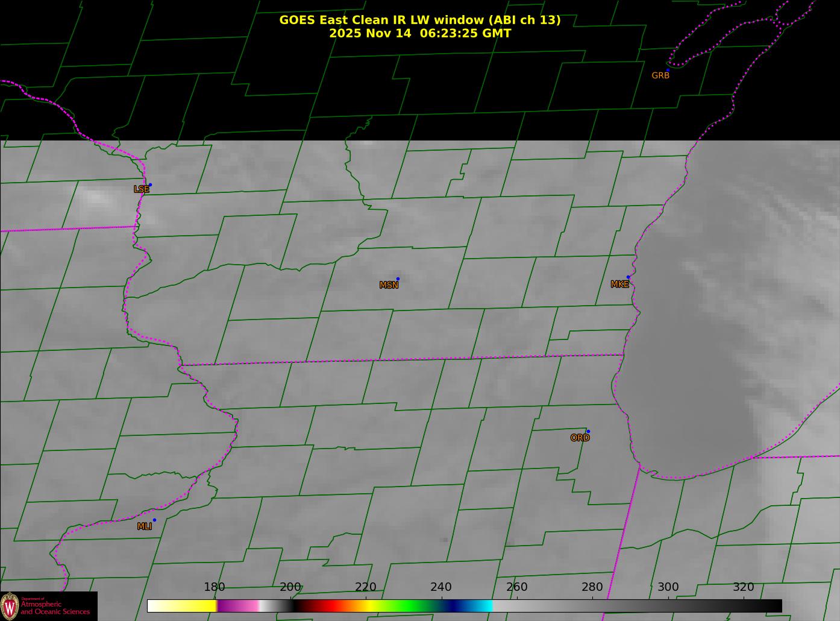Click the blue station dot at MSN
The height and width of the screenshot is (621, 840).
[x=398, y=279]
